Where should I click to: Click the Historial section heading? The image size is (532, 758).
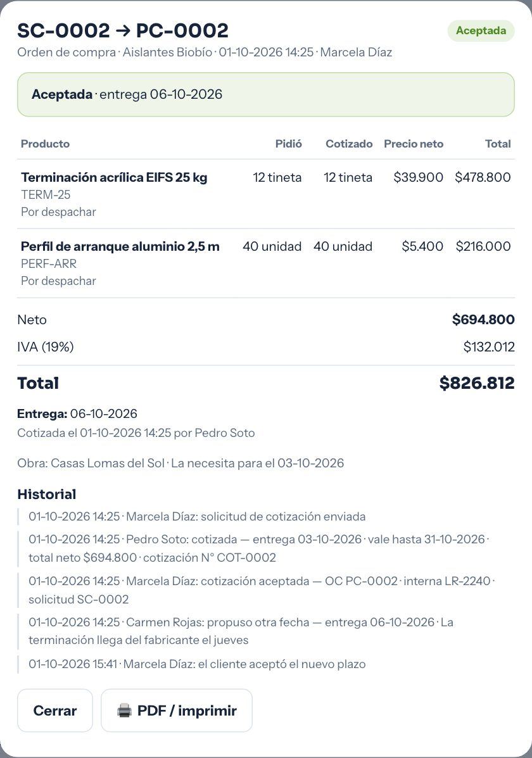click(x=46, y=494)
